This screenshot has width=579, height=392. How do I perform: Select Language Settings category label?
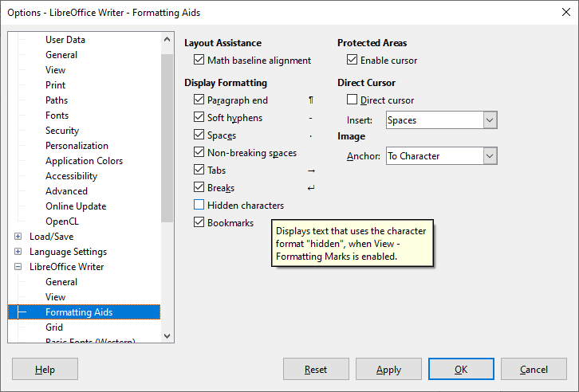pyautogui.click(x=68, y=252)
